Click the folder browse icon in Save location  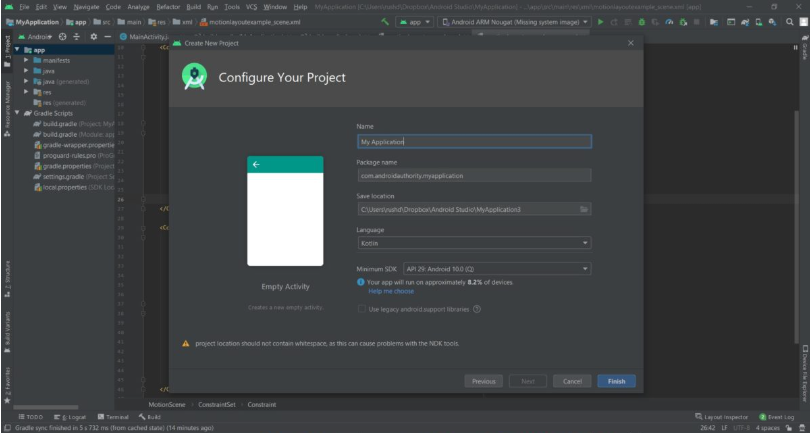point(584,209)
